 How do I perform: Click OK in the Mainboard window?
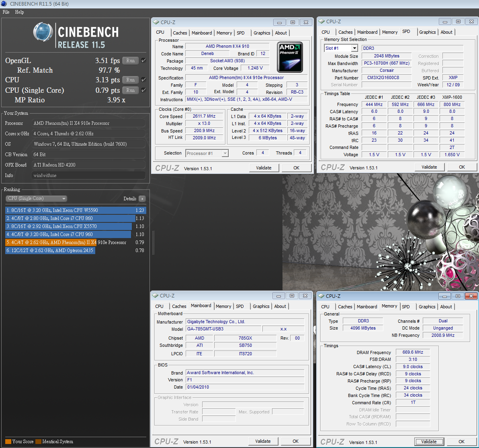(296, 441)
